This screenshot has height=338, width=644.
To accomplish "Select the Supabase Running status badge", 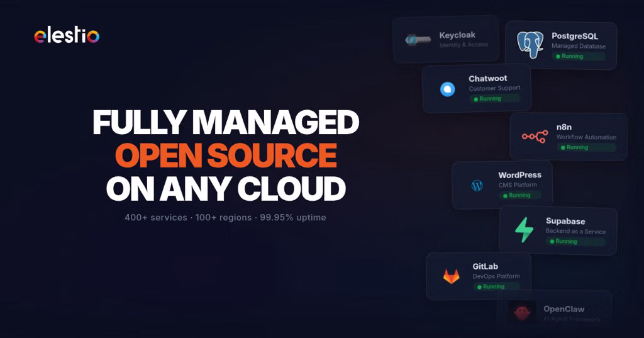I will click(575, 241).
